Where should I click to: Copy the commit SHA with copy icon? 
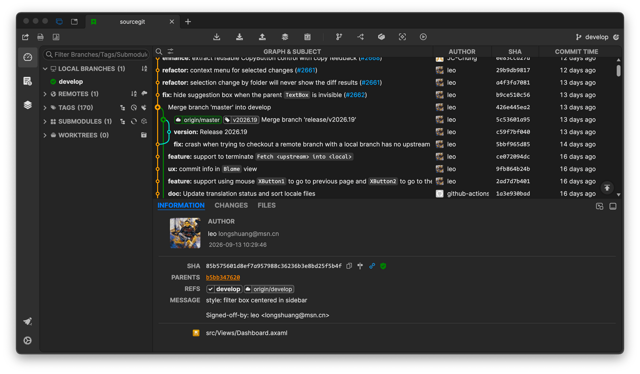tap(349, 266)
